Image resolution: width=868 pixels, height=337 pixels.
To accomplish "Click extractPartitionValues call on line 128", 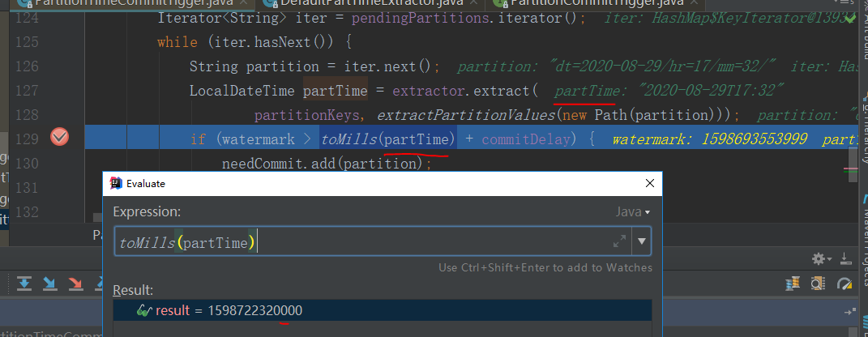I will point(465,115).
